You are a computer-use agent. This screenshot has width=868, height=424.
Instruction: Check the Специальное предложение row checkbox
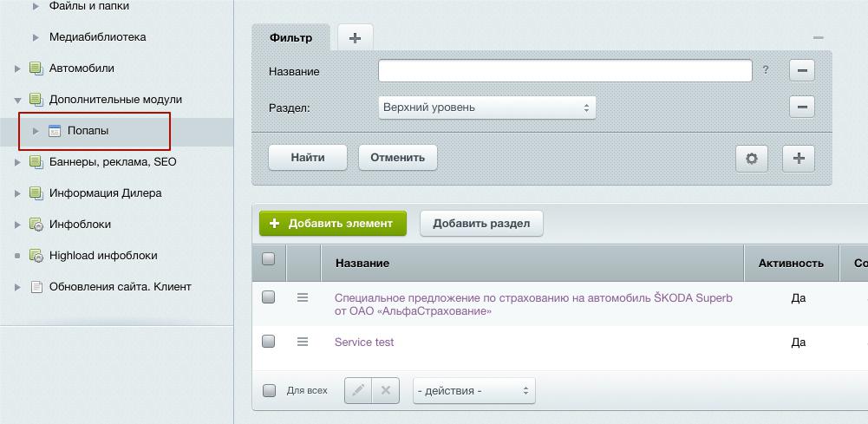click(268, 297)
